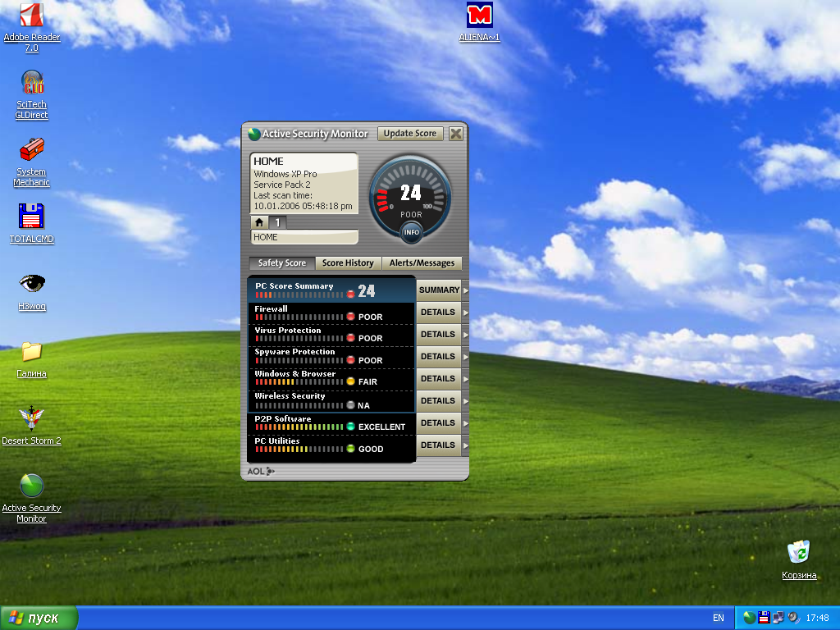
Task: Open the Adobe Reader 7.0 desktop icon
Action: pyautogui.click(x=32, y=15)
